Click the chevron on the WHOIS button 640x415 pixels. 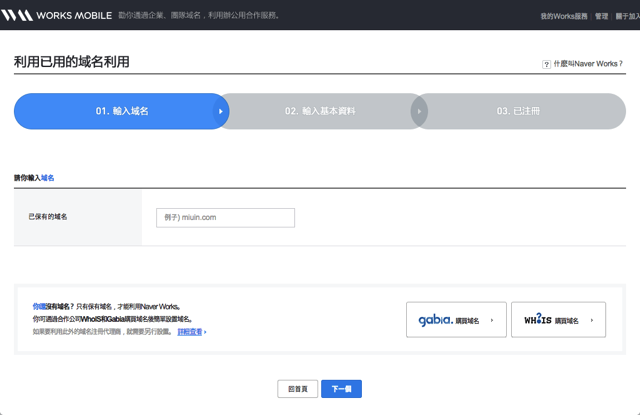click(591, 320)
